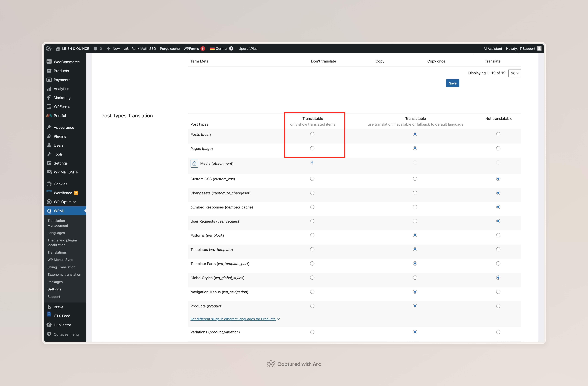This screenshot has width=588, height=386.
Task: Set Custom CSS to translatable with fallback
Action: (x=415, y=179)
